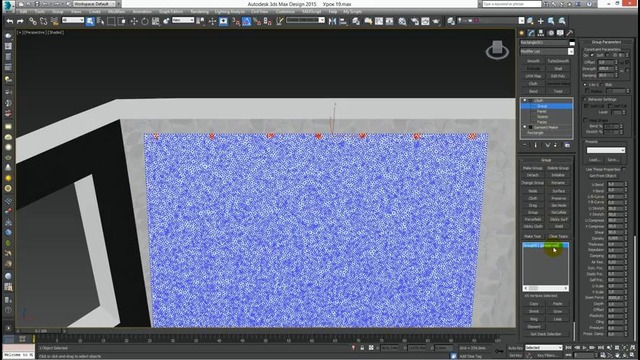
Task: Open the Utilities hammer panel tab
Action: [x=570, y=33]
